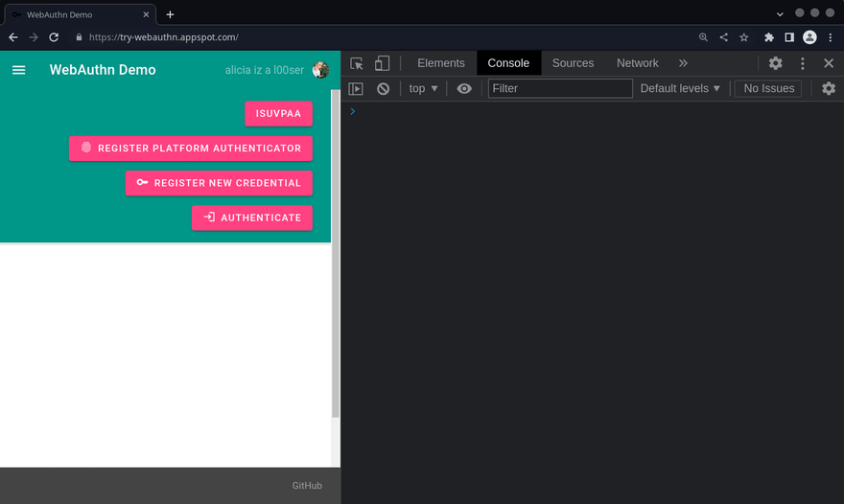The width and height of the screenshot is (844, 504).
Task: Reload the current page
Action: point(54,37)
